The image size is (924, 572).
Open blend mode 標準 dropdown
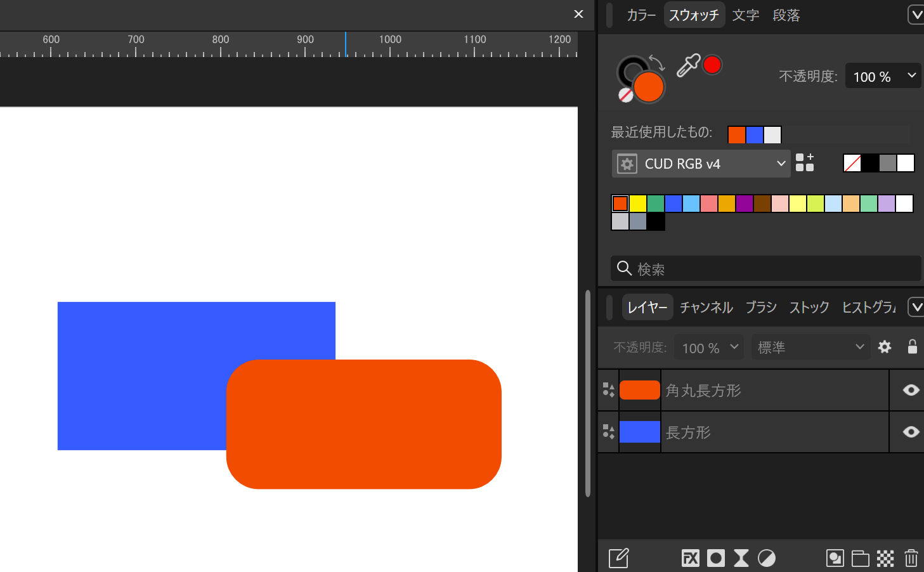(810, 348)
